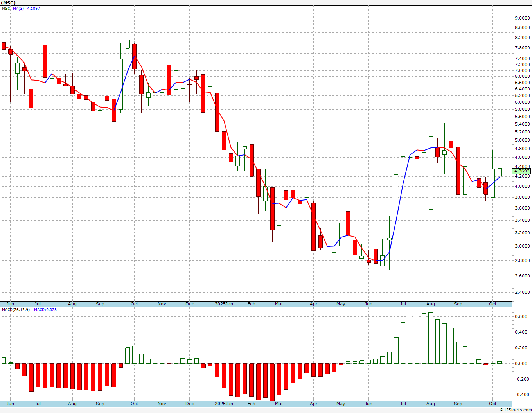Click the 5.0000 price axis label

tap(523, 140)
